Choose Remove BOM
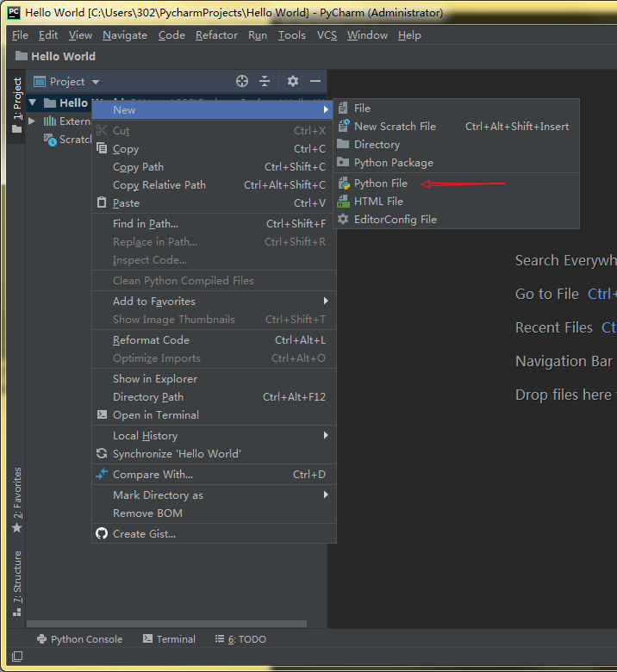The width and height of the screenshot is (617, 672). coord(214,513)
